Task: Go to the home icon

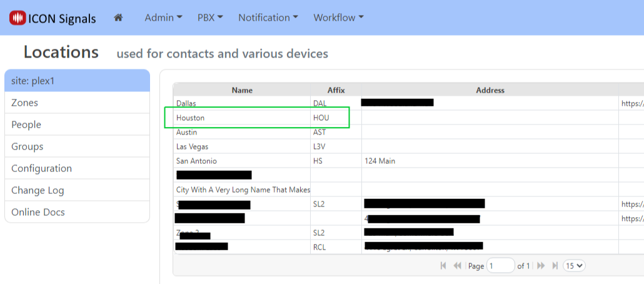Action: coord(118,18)
